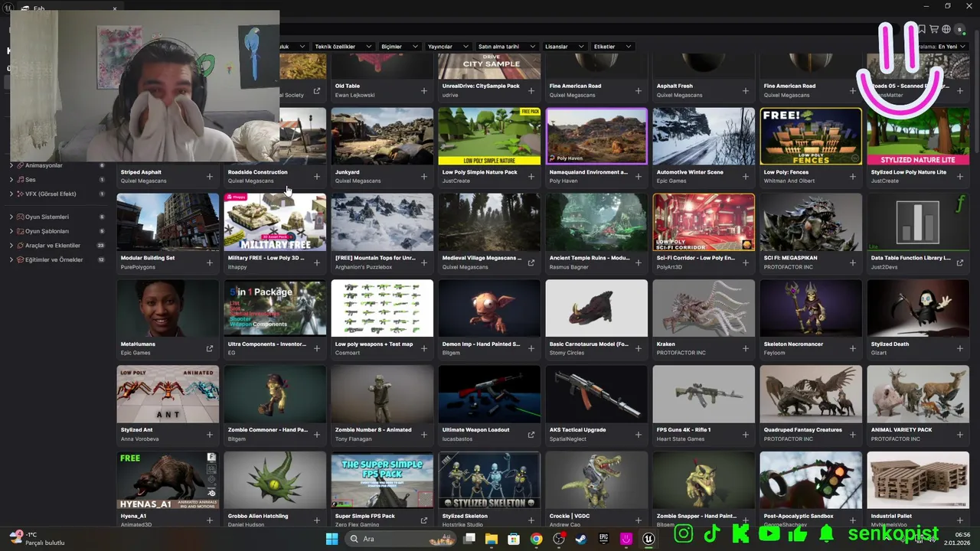Add Automotive Winter Scene with plus icon
The width and height of the screenshot is (980, 551).
coord(746,177)
